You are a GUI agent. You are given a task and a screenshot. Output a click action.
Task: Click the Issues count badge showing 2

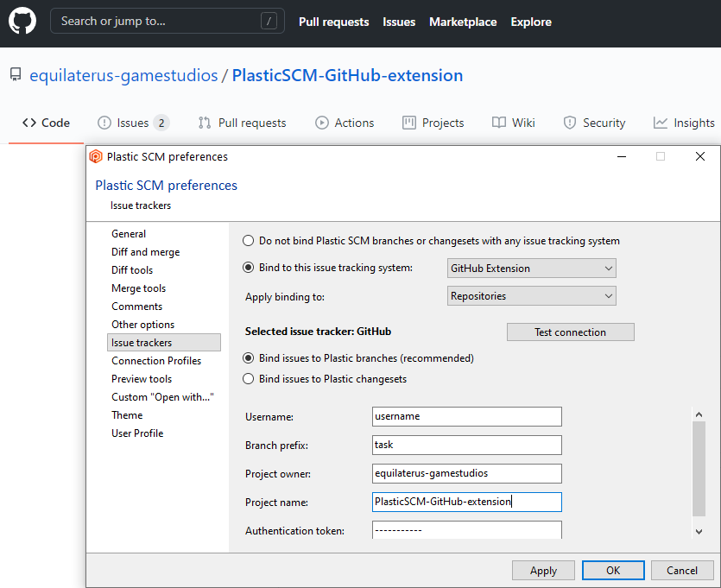click(x=161, y=123)
